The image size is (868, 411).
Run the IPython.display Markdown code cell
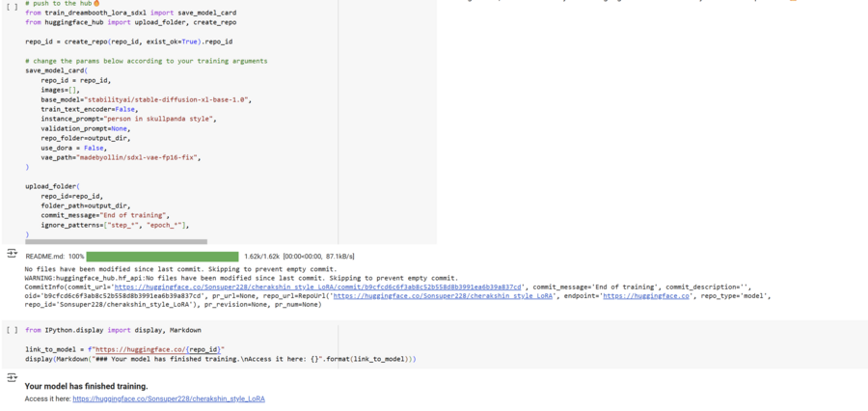point(14,330)
